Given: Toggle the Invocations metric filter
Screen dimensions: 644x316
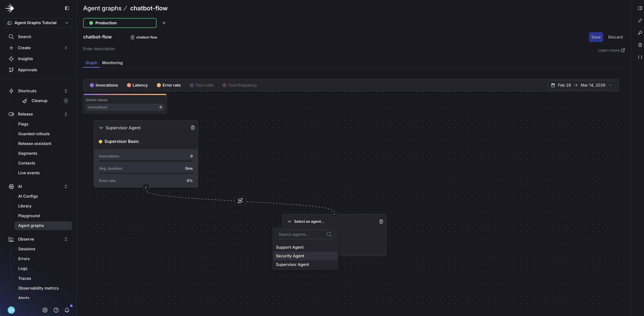Looking at the screenshot, I should tap(104, 85).
